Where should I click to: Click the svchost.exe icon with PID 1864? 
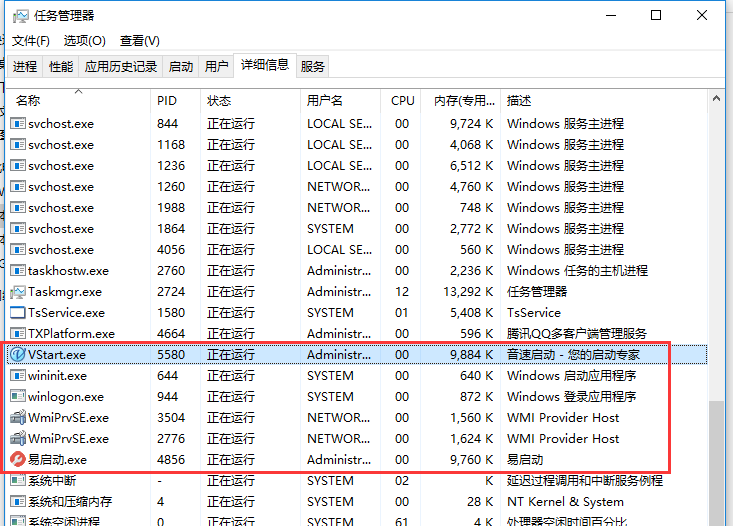(x=18, y=229)
